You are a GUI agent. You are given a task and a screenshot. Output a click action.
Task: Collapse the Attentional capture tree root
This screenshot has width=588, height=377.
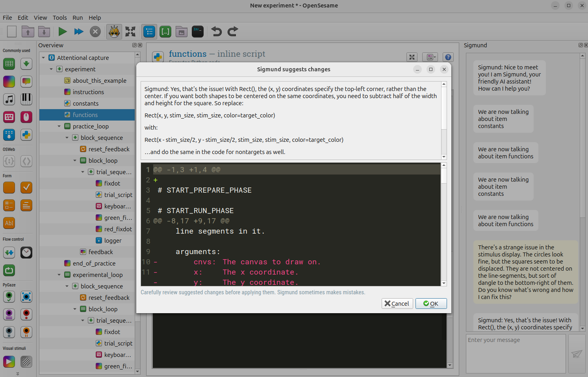point(43,58)
